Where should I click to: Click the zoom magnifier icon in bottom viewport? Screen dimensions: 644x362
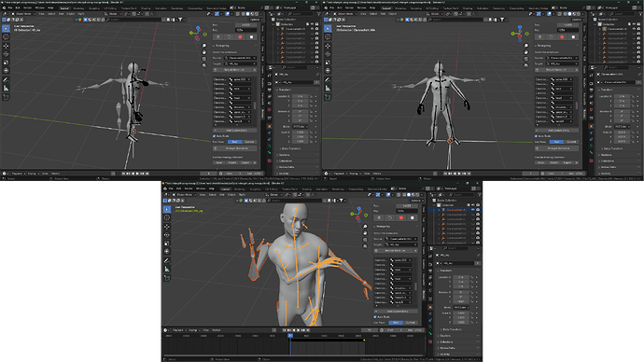coord(365,227)
